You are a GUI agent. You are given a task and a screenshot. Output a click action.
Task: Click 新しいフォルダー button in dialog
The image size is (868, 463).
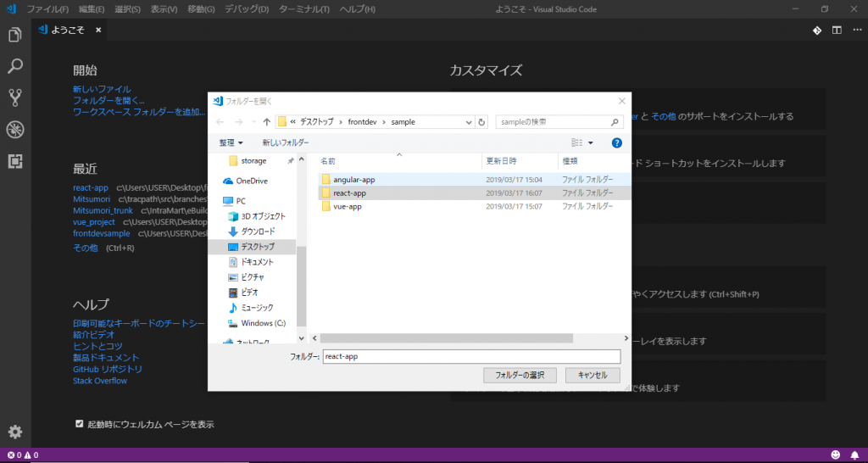coord(286,143)
